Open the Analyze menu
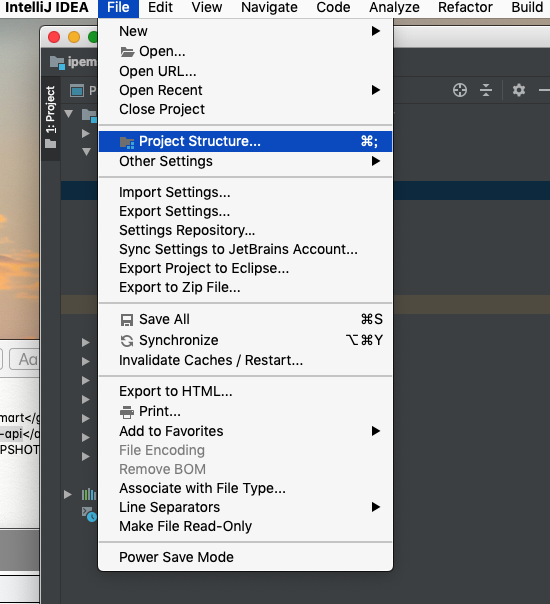Screen dimensions: 550x604 394,8
